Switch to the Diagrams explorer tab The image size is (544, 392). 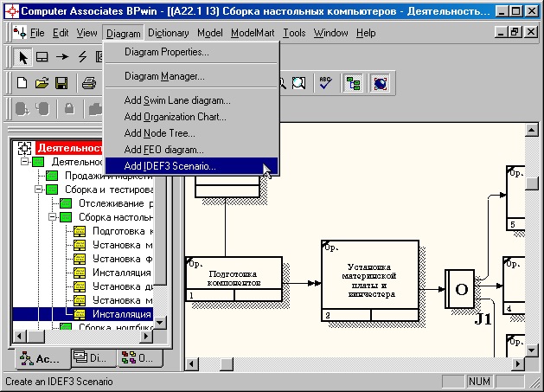point(93,357)
